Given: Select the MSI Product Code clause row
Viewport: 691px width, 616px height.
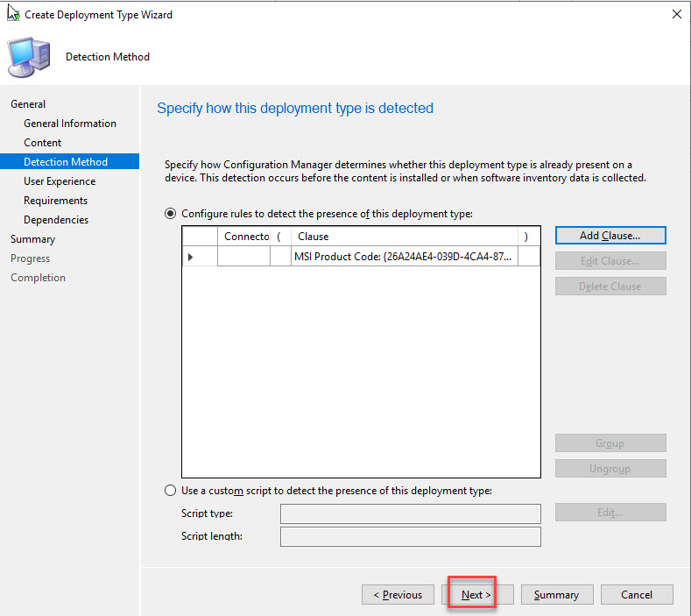Looking at the screenshot, I should [x=404, y=256].
